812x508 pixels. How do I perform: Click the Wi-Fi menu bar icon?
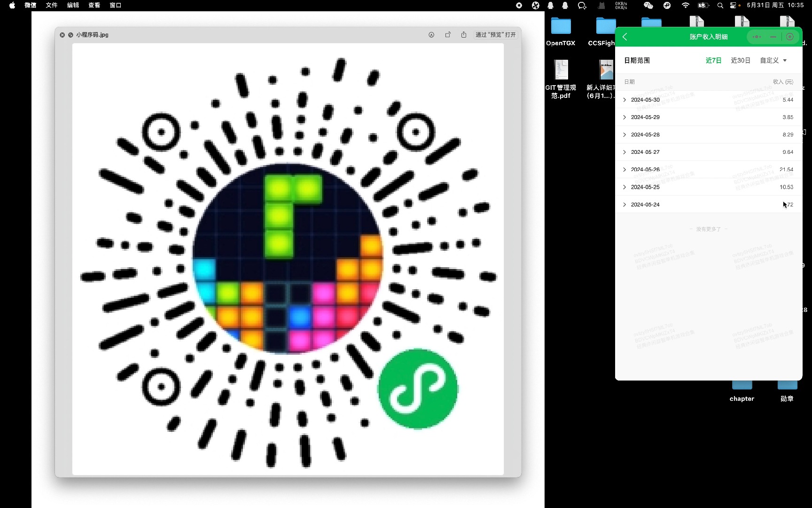click(686, 5)
